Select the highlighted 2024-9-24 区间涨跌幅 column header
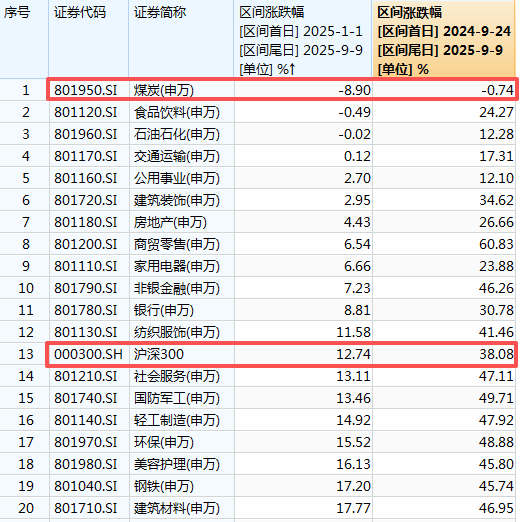The image size is (520, 522). coord(444,40)
